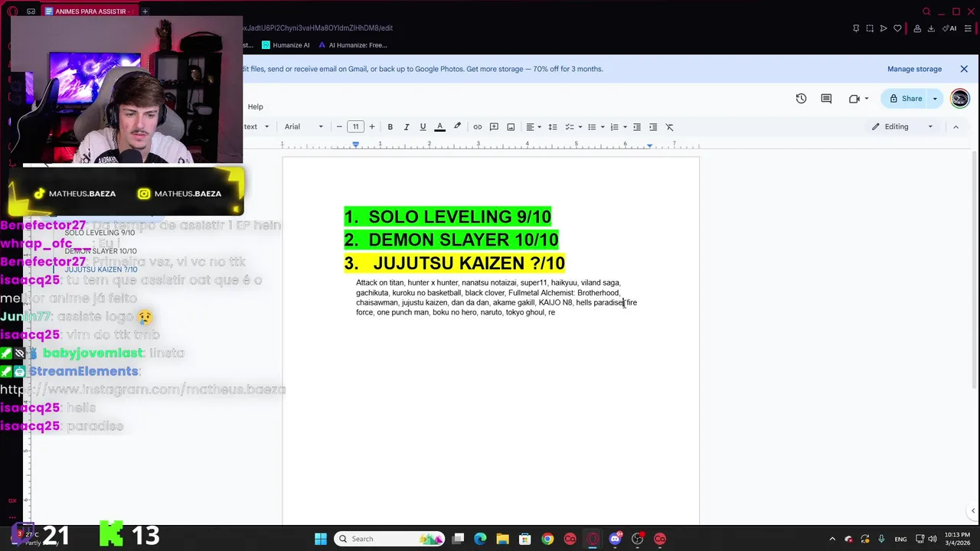Dismiss the storage notification banner
The image size is (980, 551).
[x=964, y=69]
